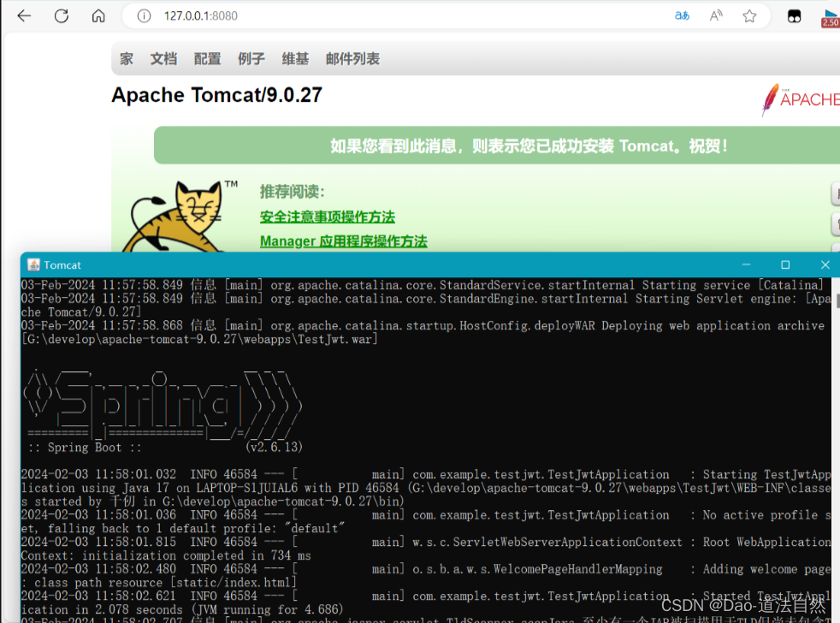Viewport: 840px width, 623px height.
Task: Open the 维基 (Wiki) nav item
Action: pos(295,58)
